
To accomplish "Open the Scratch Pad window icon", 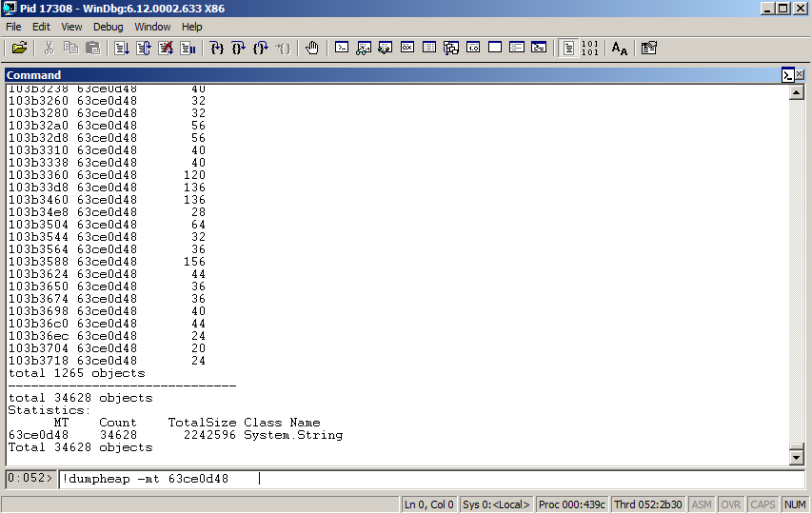I will 495,48.
